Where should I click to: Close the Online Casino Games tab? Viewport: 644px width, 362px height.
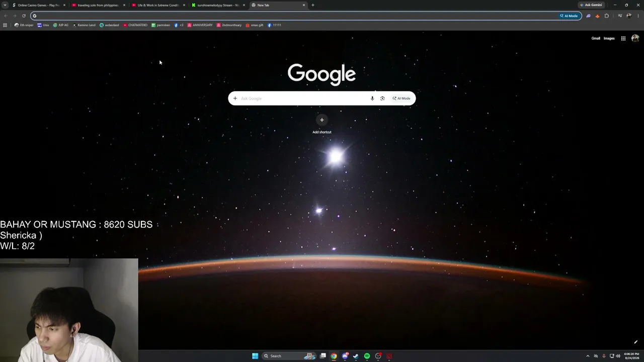[x=64, y=5]
